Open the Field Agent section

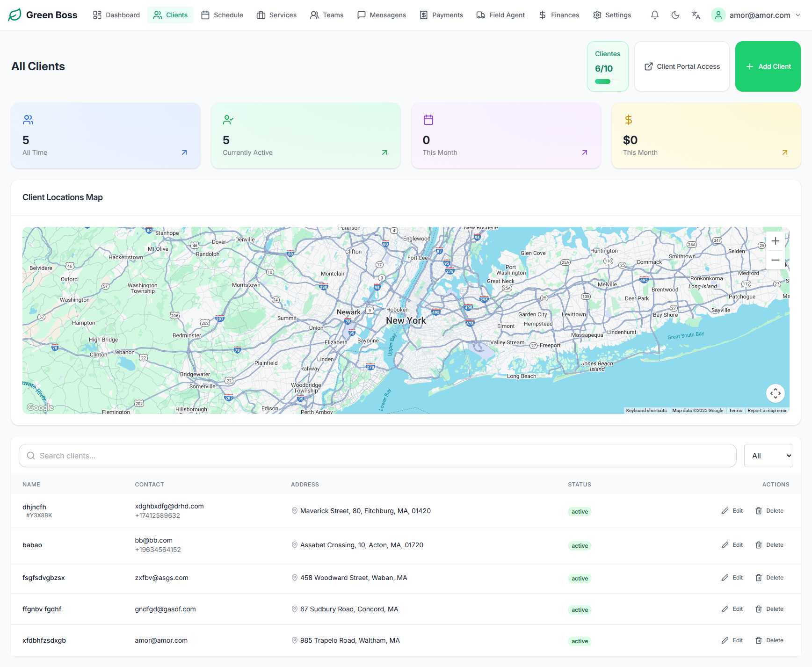pyautogui.click(x=500, y=15)
